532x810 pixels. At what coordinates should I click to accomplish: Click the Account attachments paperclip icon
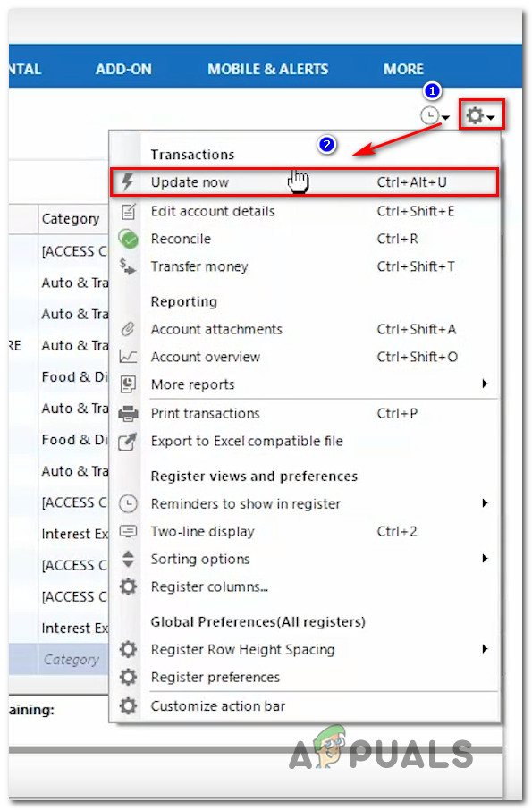tap(128, 329)
